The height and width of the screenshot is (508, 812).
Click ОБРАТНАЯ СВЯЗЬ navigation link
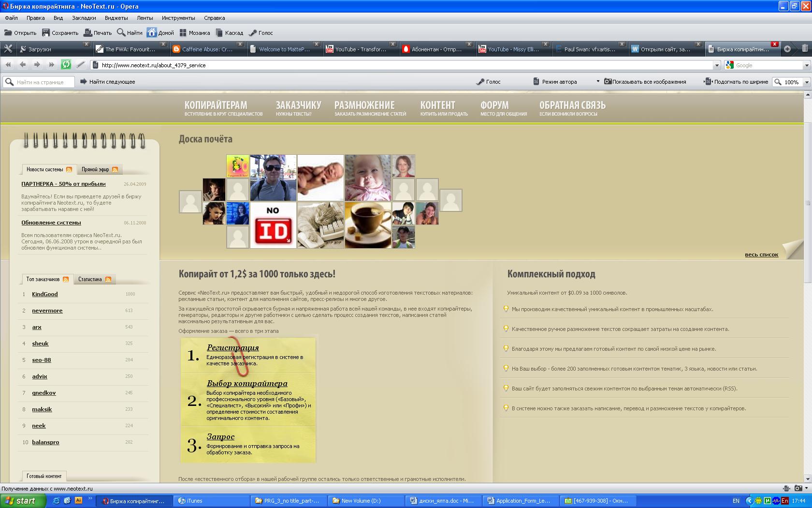point(572,108)
